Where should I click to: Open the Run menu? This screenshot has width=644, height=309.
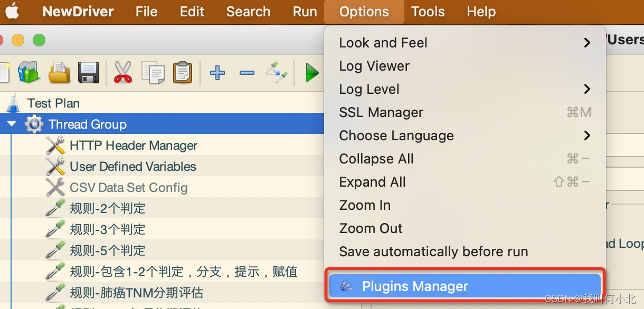[x=305, y=12]
